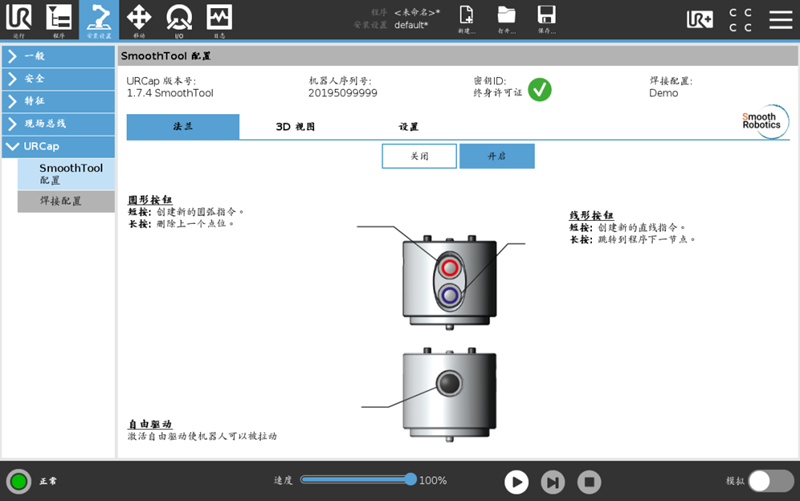This screenshot has width=800, height=501.
Task: Click the 1.7.4 SmoothTool version text
Action: click(170, 93)
